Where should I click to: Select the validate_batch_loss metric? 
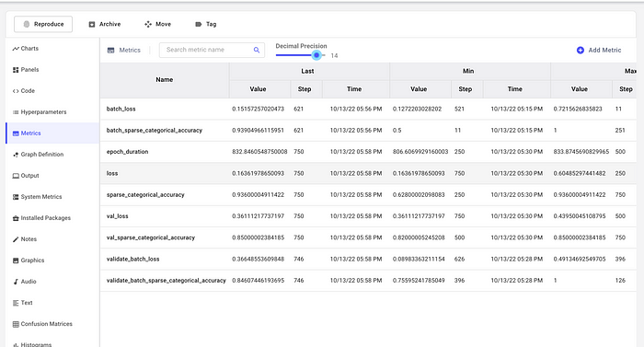(x=368, y=259)
